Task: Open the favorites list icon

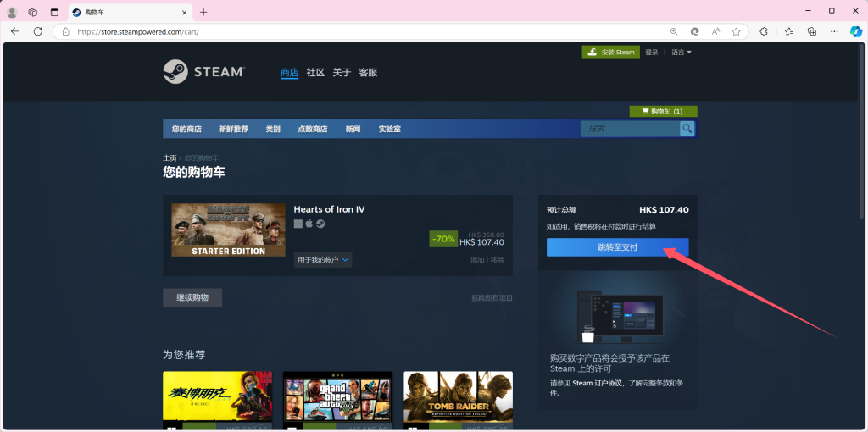Action: click(789, 31)
